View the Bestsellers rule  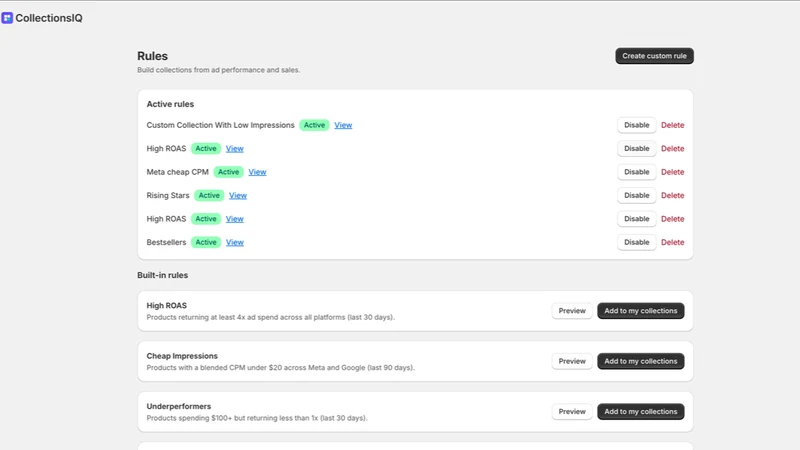[x=235, y=242]
